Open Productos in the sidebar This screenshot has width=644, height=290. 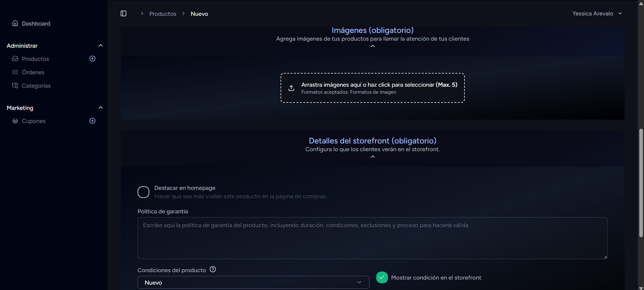35,59
